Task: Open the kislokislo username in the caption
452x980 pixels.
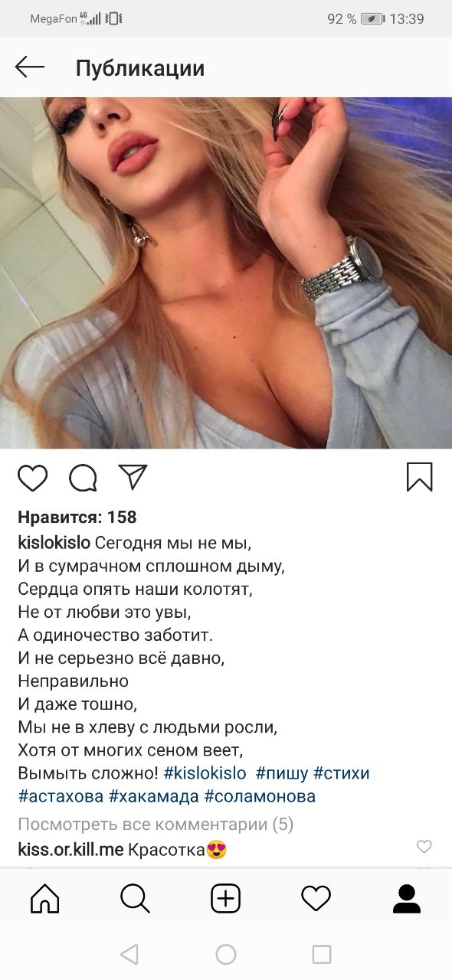Action: pyautogui.click(x=54, y=543)
